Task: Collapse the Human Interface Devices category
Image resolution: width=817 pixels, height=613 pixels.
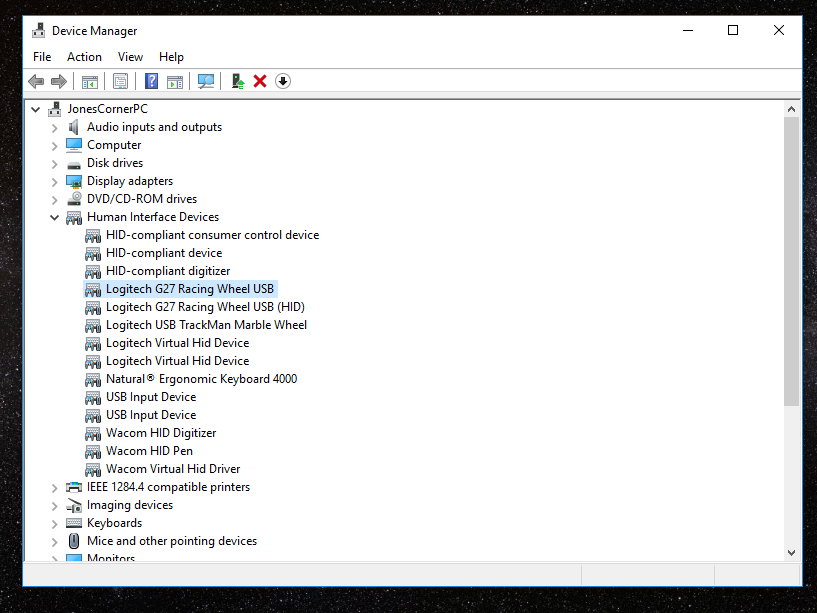Action: [x=54, y=217]
